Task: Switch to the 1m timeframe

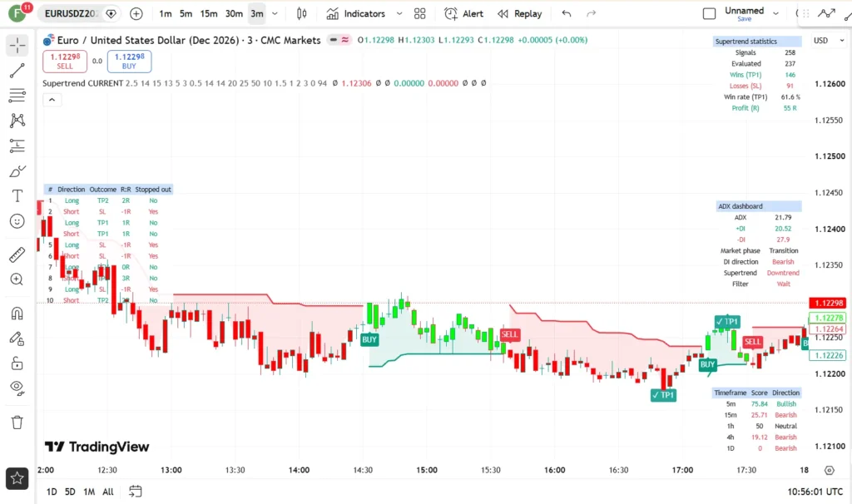Action: (x=166, y=14)
